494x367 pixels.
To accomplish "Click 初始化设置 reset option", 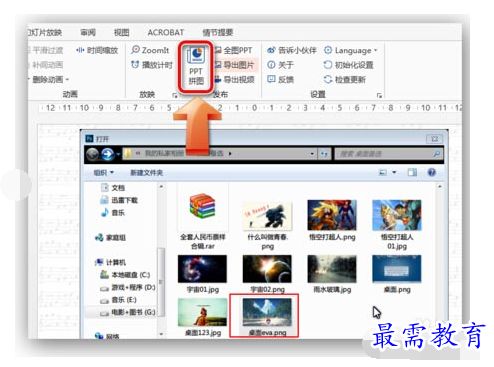I will 348,65.
